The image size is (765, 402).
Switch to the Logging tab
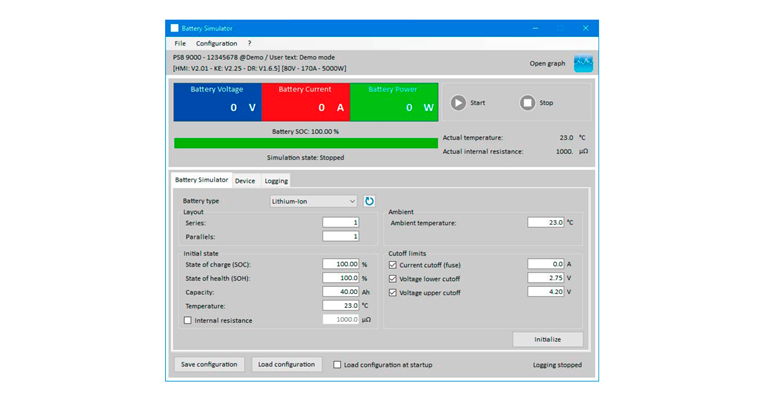(276, 181)
